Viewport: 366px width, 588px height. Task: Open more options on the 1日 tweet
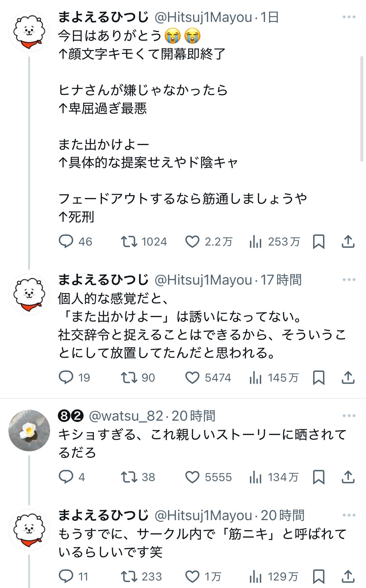pos(349,17)
